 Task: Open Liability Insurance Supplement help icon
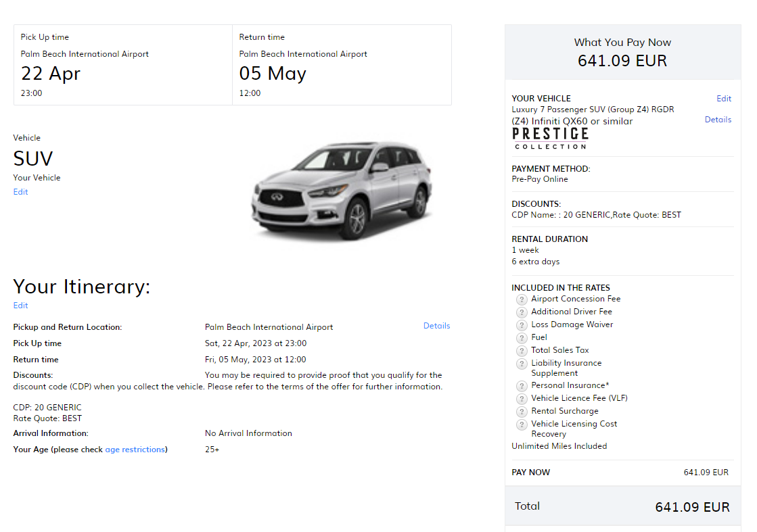coord(522,364)
